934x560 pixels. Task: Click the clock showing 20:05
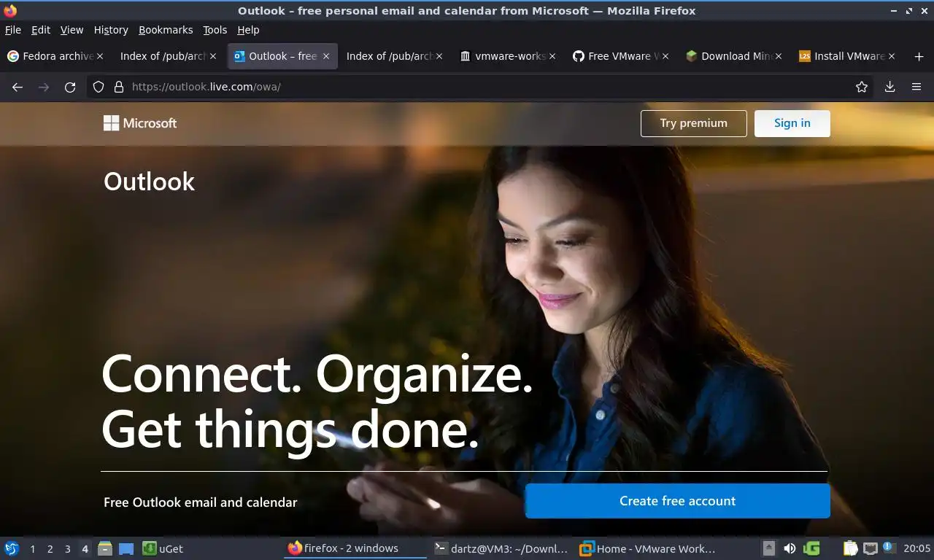pyautogui.click(x=916, y=548)
